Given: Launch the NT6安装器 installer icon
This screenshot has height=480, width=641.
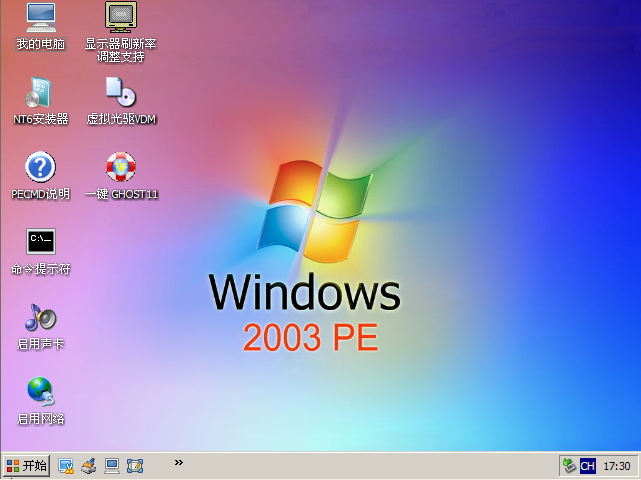Looking at the screenshot, I should click(40, 93).
